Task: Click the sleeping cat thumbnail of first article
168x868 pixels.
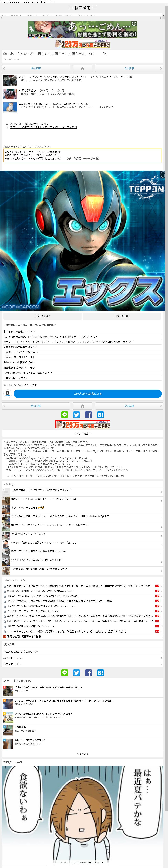Action: click(x=10, y=81)
